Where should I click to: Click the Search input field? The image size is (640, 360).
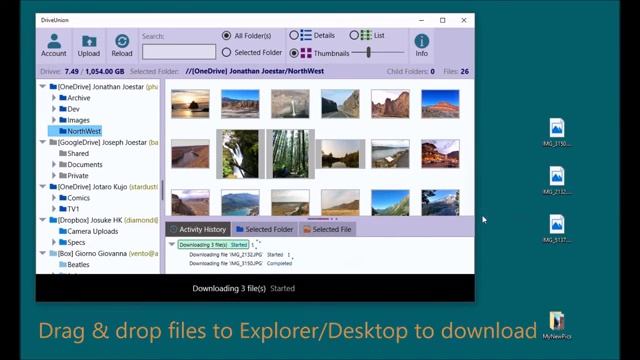click(x=179, y=52)
